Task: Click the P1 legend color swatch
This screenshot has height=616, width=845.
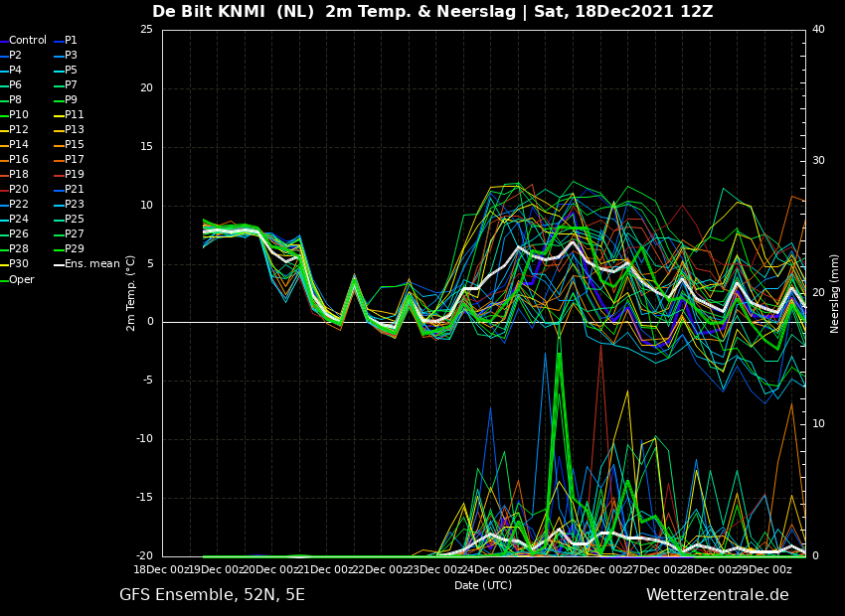Action: click(x=59, y=41)
